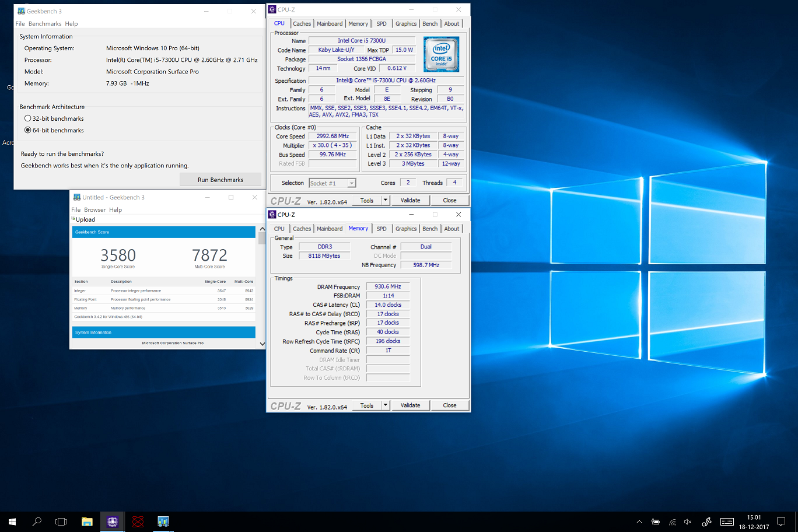
Task: Click Validate button in top CPU-Z
Action: click(410, 201)
